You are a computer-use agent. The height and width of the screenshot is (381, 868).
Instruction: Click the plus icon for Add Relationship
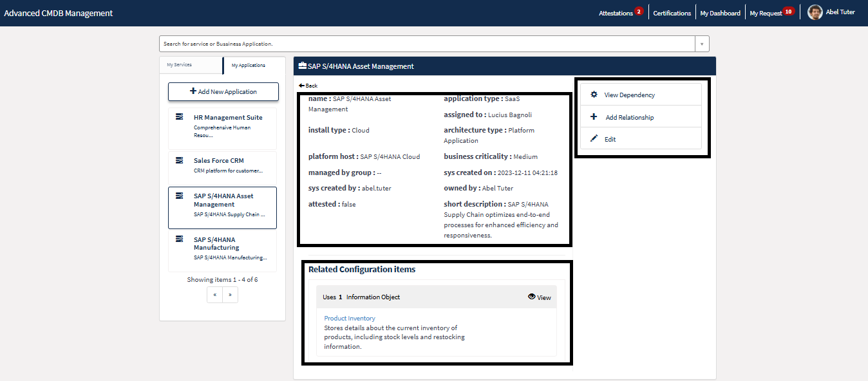coord(594,117)
